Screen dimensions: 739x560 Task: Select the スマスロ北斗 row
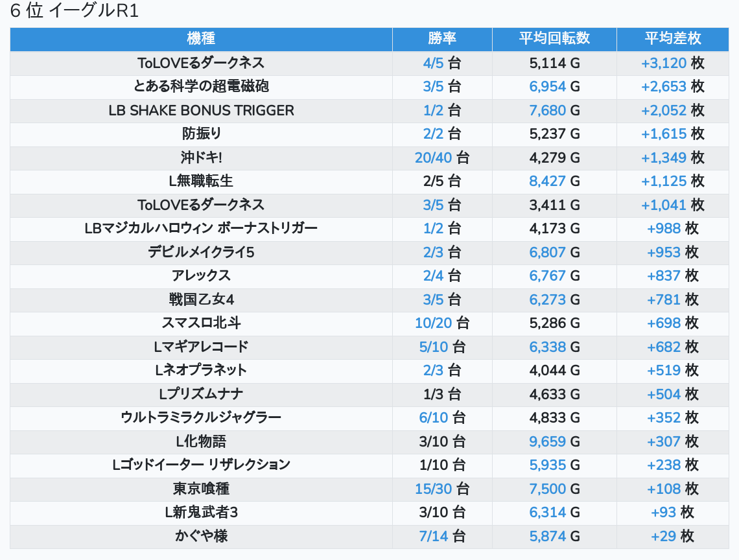point(201,323)
